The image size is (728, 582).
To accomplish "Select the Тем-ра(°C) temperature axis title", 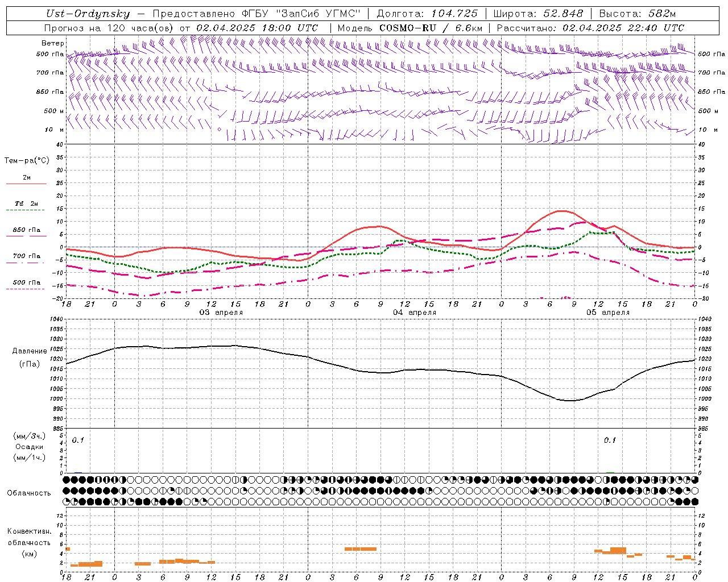I will 27,161.
